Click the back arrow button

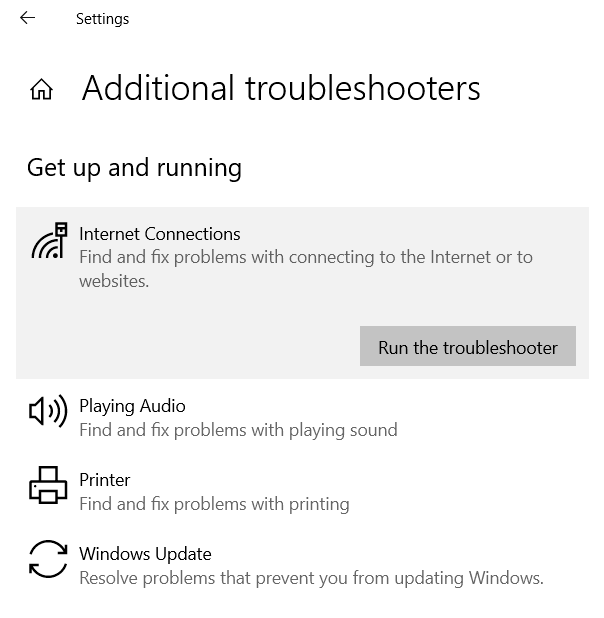click(x=27, y=18)
